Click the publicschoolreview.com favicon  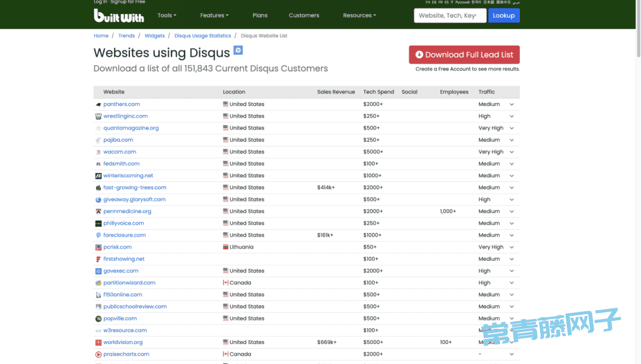click(x=98, y=306)
